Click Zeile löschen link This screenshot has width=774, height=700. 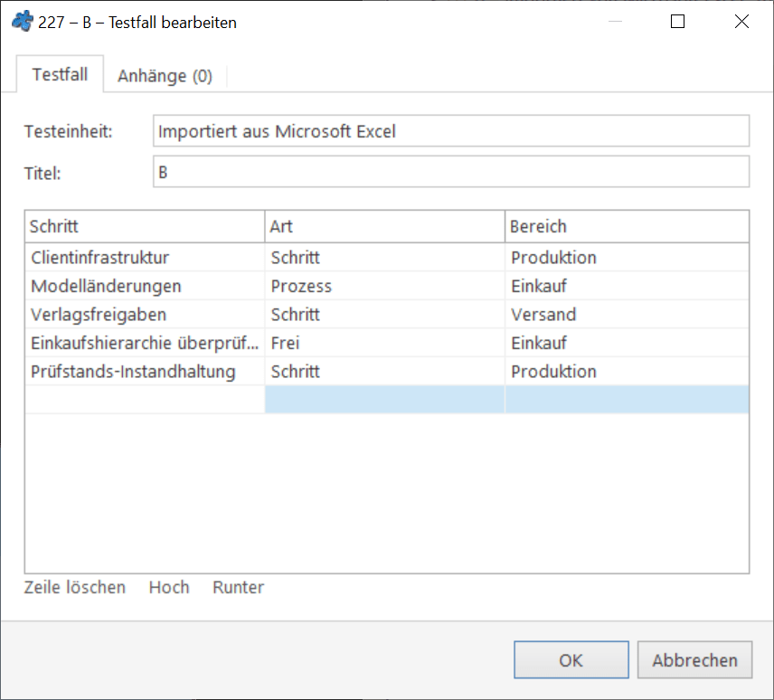[74, 588]
